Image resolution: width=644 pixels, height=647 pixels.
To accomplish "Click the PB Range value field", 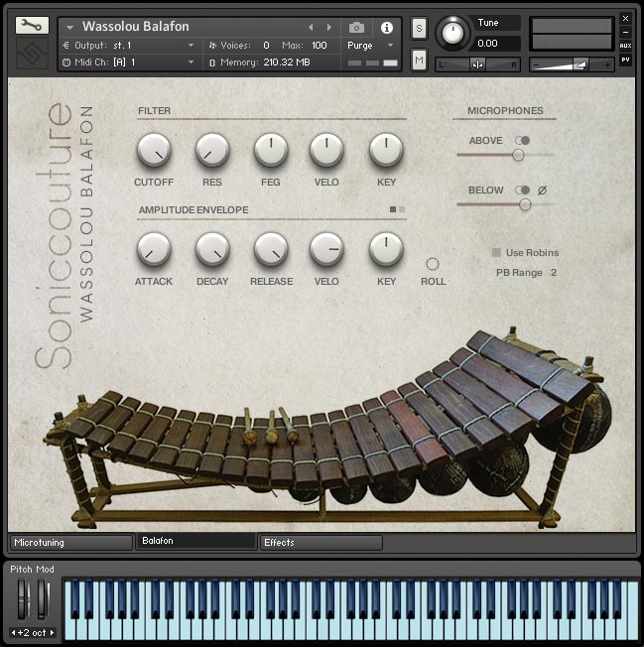I will [553, 273].
